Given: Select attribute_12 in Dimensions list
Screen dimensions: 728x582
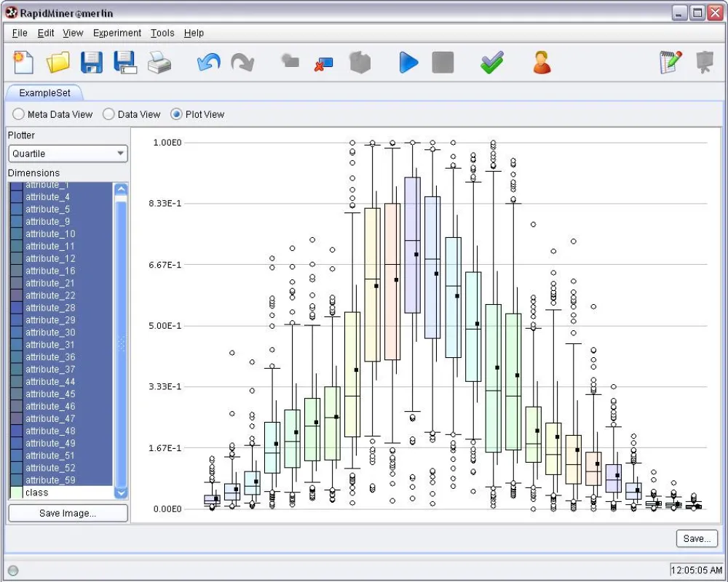Looking at the screenshot, I should click(61, 258).
